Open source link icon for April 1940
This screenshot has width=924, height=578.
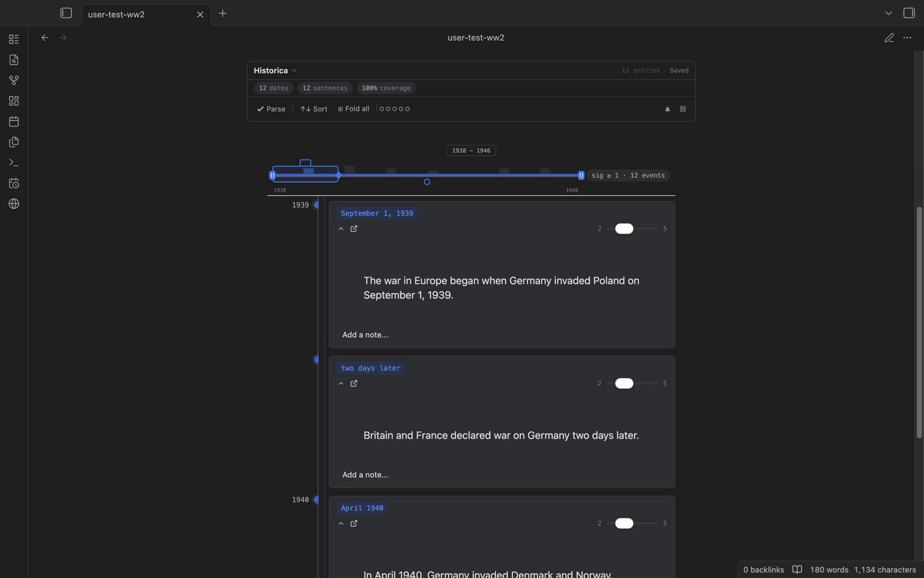tap(354, 524)
